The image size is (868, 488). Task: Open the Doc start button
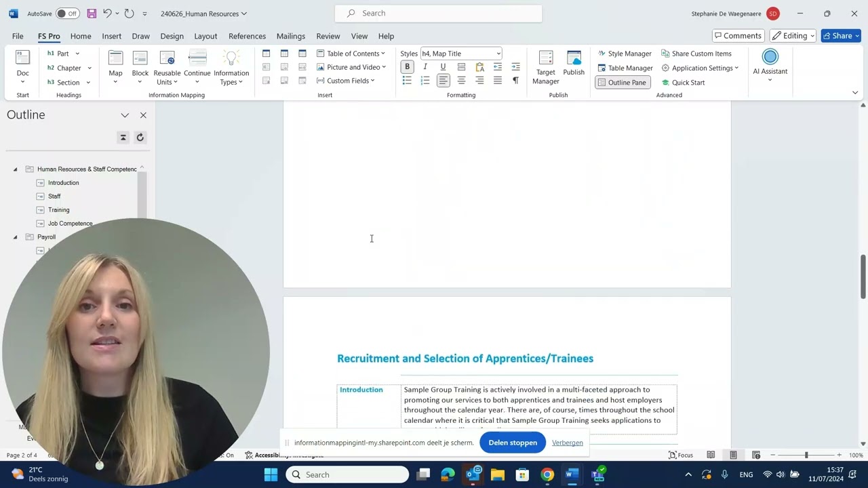22,66
